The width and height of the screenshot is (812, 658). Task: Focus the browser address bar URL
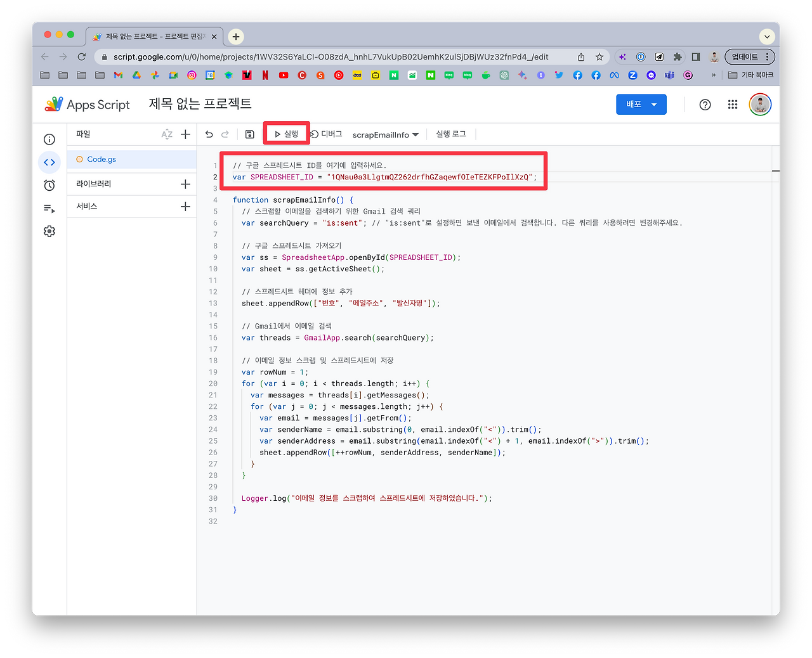331,57
